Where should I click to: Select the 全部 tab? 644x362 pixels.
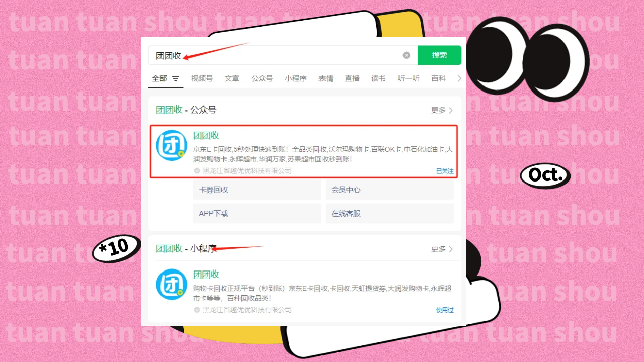click(x=159, y=78)
